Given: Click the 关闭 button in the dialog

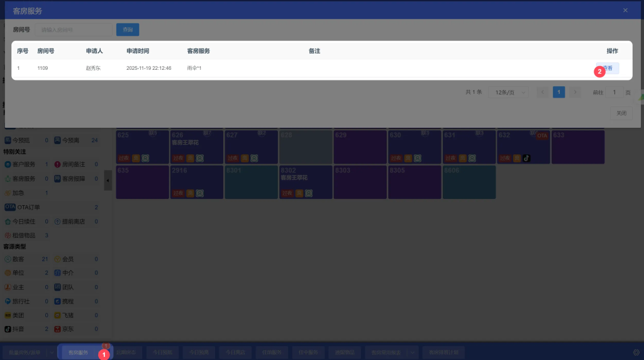Looking at the screenshot, I should [x=621, y=113].
